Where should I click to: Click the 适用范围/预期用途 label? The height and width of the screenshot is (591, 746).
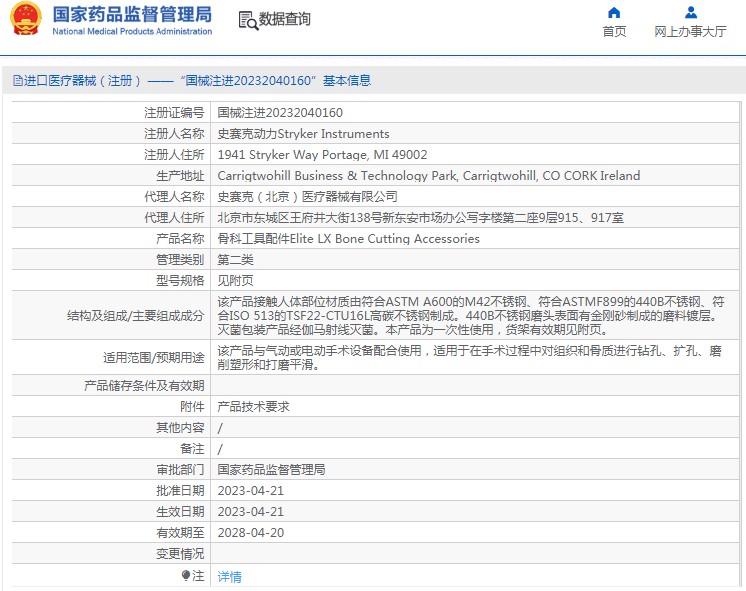coord(154,357)
